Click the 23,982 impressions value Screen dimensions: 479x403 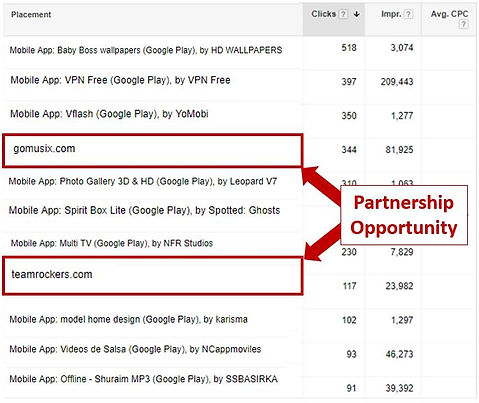(399, 286)
